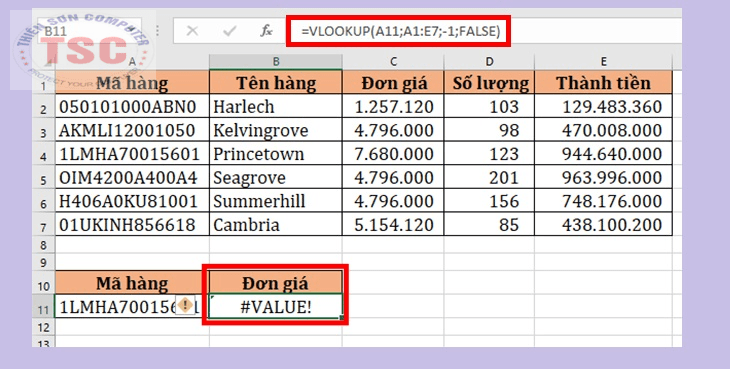The height and width of the screenshot is (369, 730).
Task: Select the Summerhill cell
Action: click(x=276, y=201)
